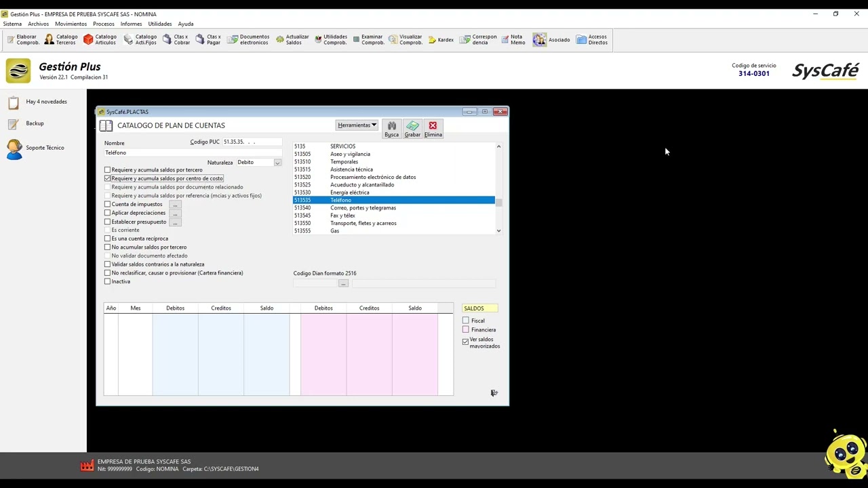Open Ctas x Cobrar
Image resolution: width=868 pixels, height=488 pixels.
(x=176, y=40)
